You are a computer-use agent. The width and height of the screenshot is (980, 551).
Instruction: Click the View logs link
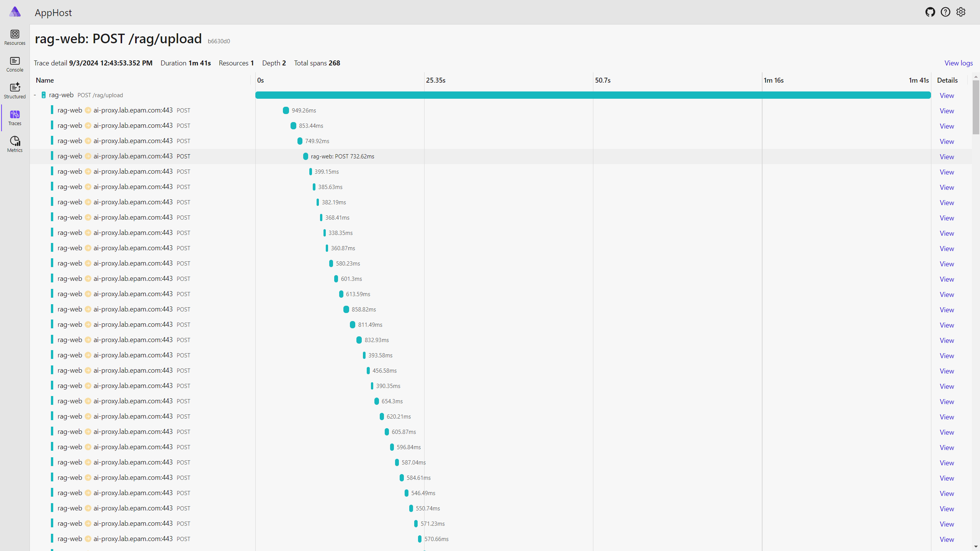(x=958, y=63)
